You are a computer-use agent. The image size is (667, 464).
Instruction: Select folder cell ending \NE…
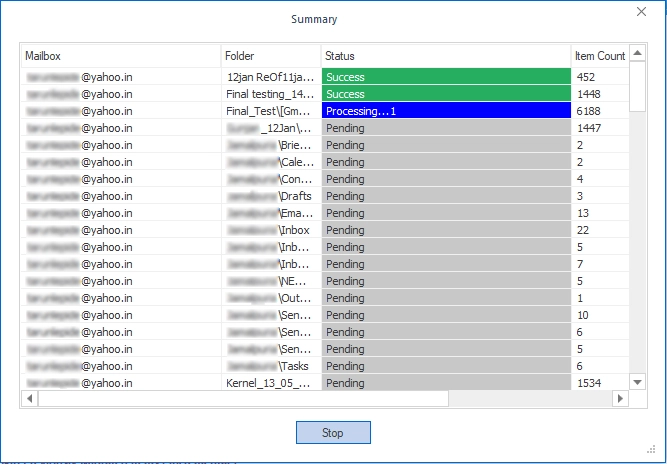click(271, 281)
